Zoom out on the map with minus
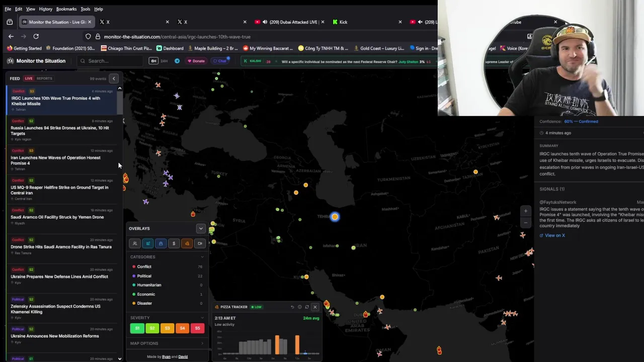This screenshot has height=362, width=644. [526, 222]
